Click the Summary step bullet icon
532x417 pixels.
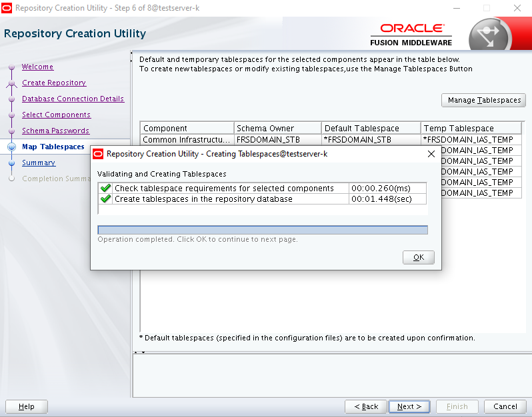11,163
